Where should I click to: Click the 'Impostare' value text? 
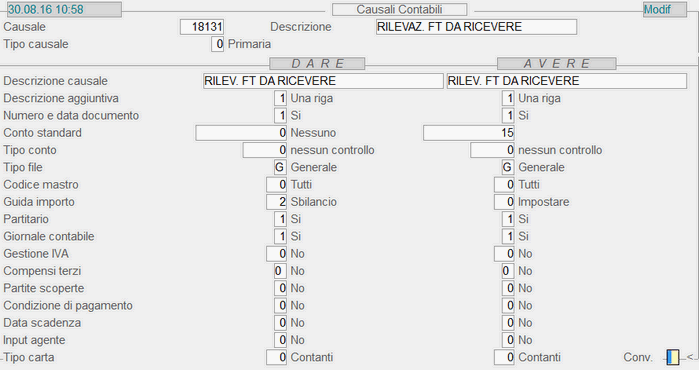543,202
